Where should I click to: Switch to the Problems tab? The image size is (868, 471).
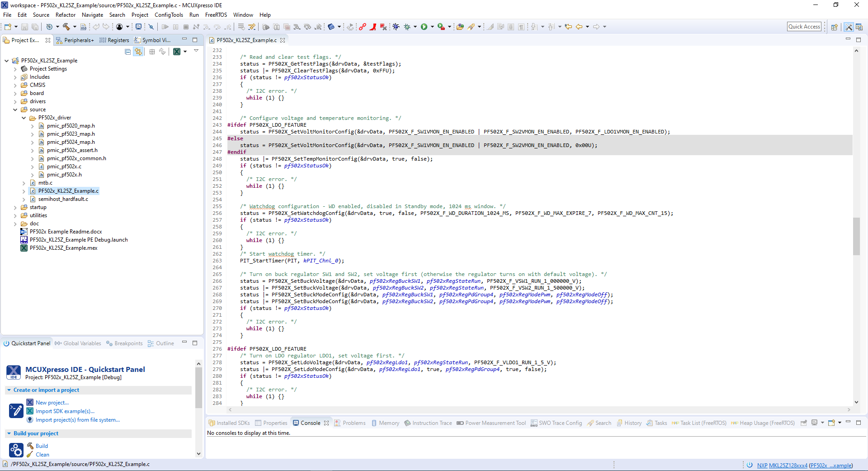(x=354, y=423)
